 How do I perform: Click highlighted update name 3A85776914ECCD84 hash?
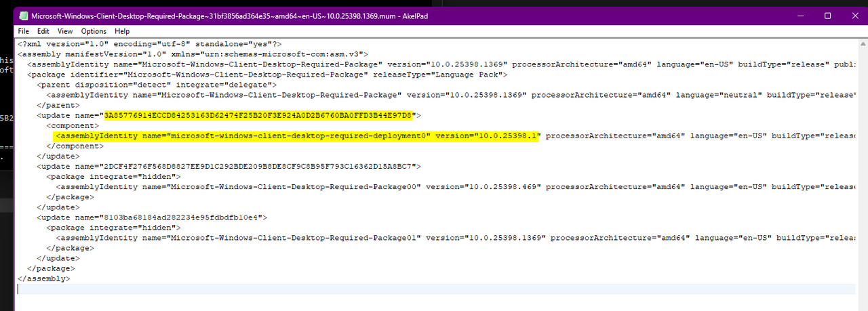258,116
